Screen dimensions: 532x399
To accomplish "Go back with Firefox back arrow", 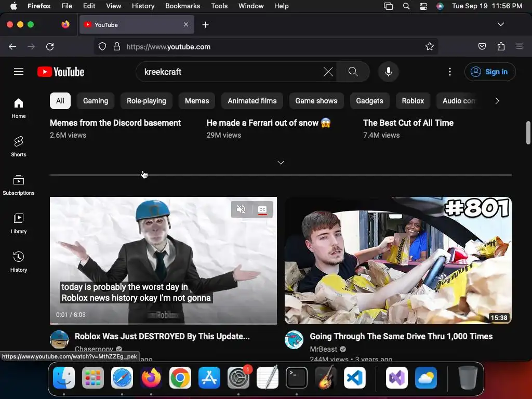I will (x=12, y=46).
